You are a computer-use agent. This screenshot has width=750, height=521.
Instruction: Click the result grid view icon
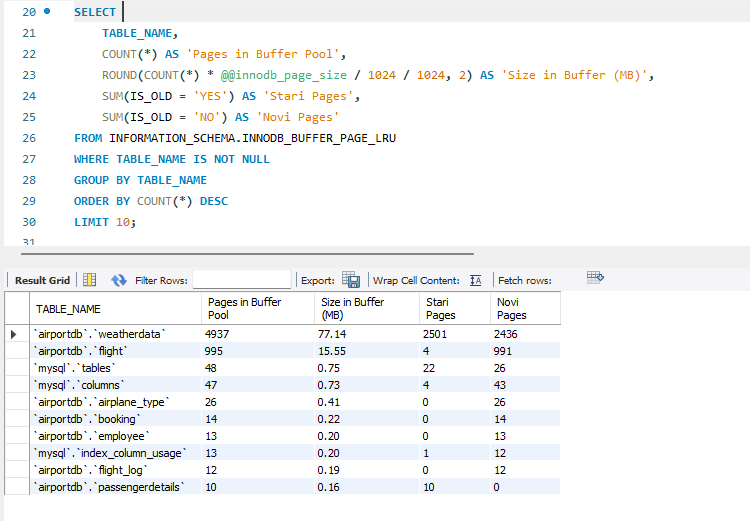coord(89,280)
